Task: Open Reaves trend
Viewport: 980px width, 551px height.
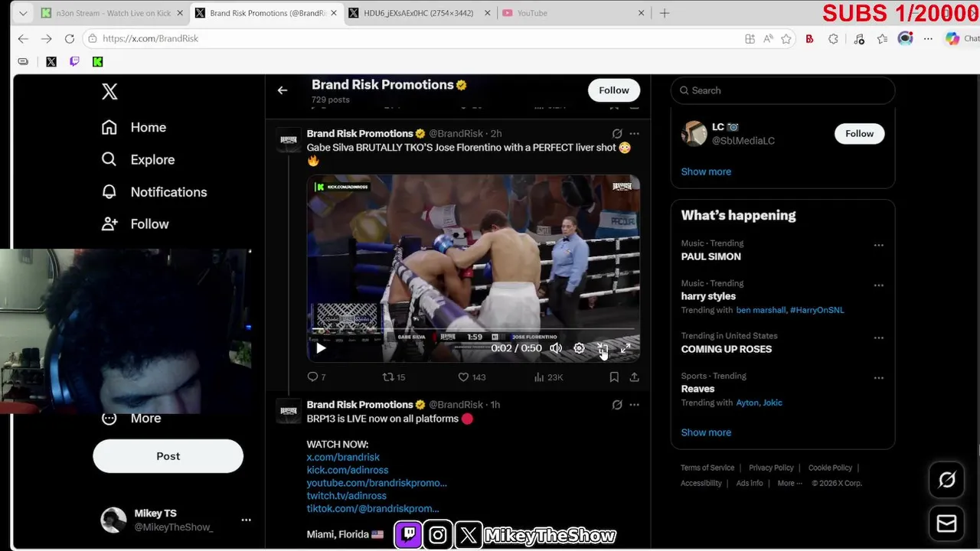Action: (x=698, y=389)
